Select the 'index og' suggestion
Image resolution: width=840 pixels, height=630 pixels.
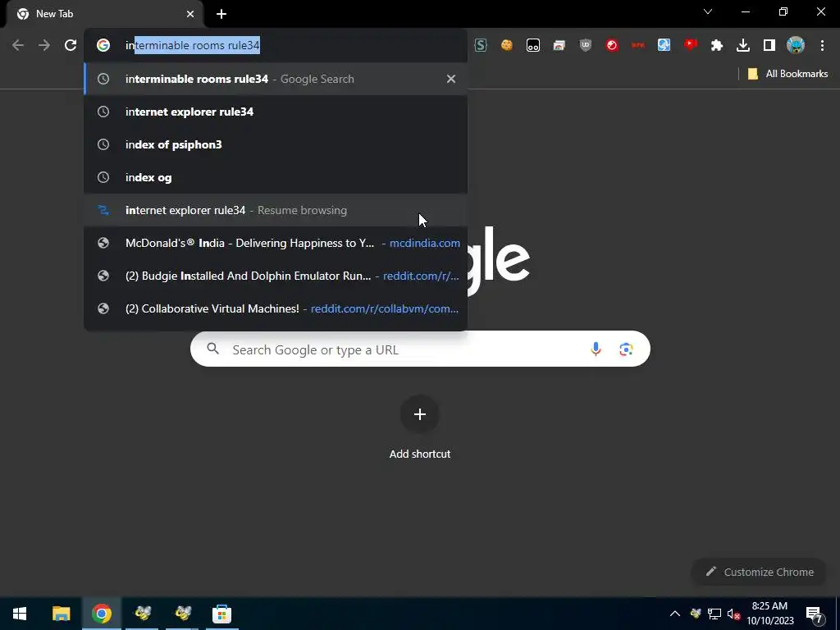[276, 177]
